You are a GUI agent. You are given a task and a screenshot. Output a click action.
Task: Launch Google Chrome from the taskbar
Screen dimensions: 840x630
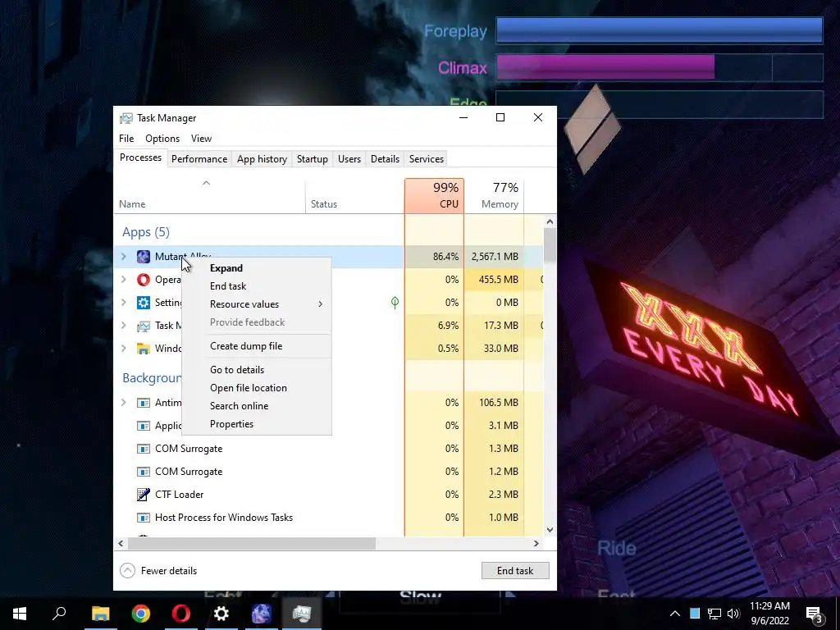point(141,614)
